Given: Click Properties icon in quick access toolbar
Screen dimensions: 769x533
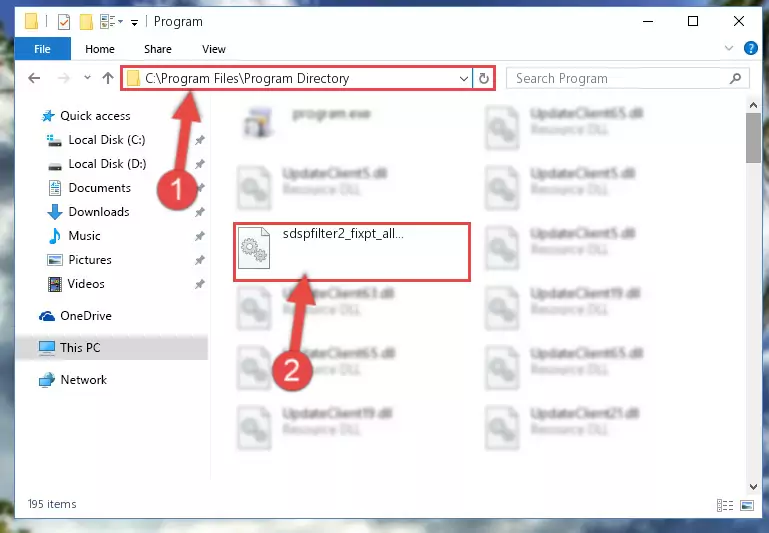Looking at the screenshot, I should coord(64,22).
